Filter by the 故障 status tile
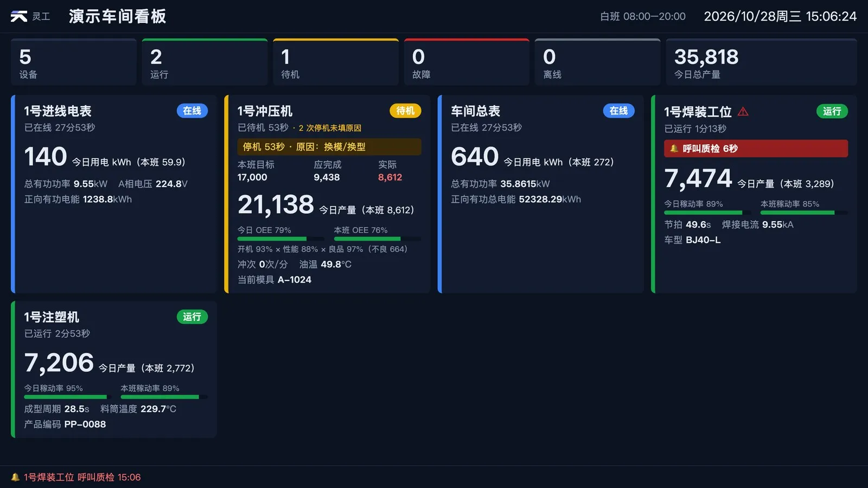The width and height of the screenshot is (868, 488). tap(467, 62)
